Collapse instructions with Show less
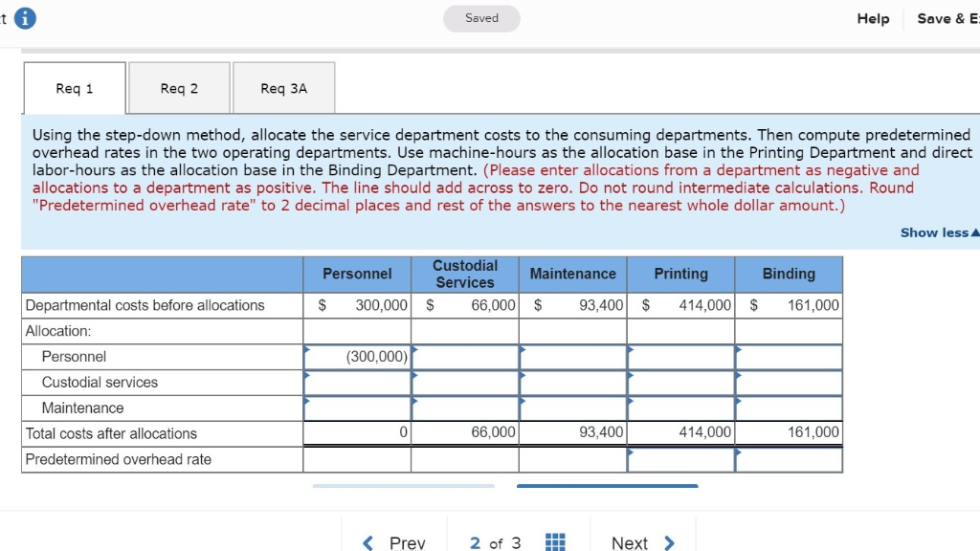Viewport: 980px width, 551px height. (940, 232)
